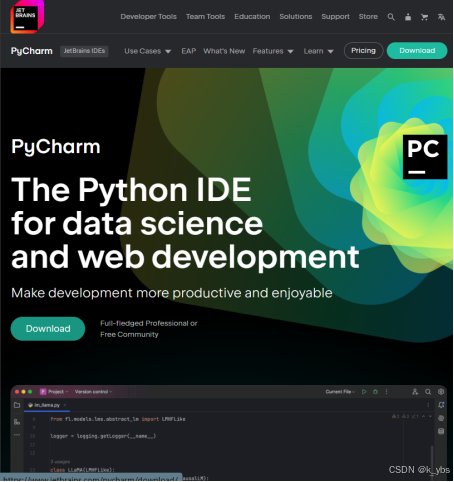The image size is (454, 482).
Task: Click the Code With Me person icon
Action: coord(415,392)
